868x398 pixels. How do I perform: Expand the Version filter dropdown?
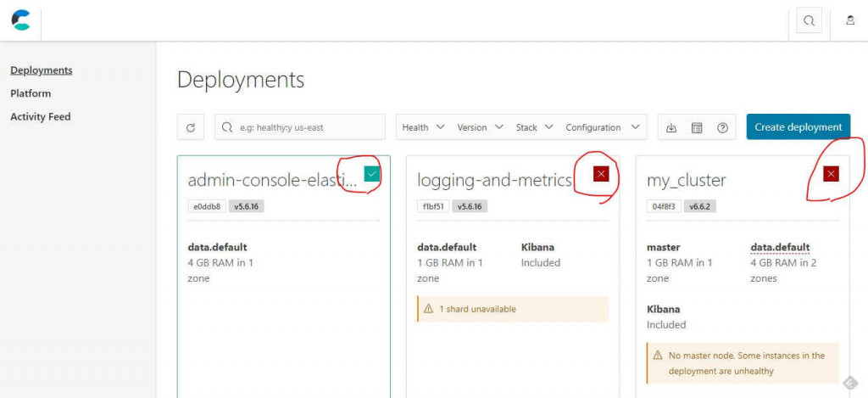click(480, 127)
